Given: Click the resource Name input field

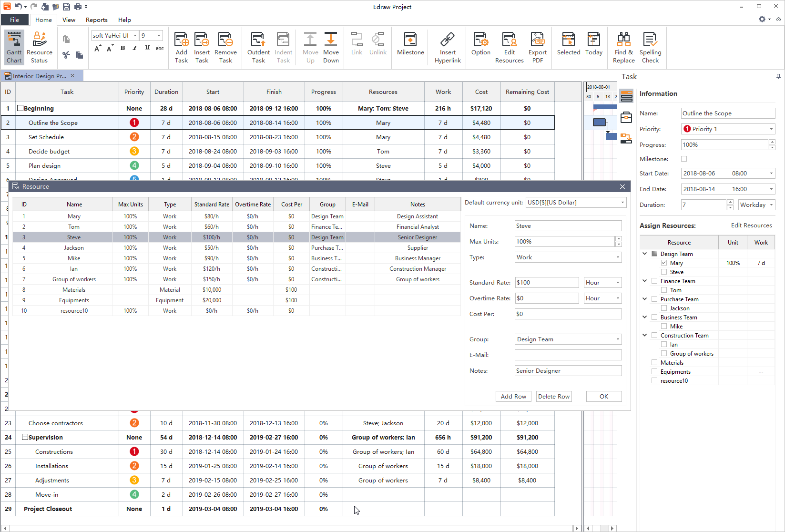Looking at the screenshot, I should [x=568, y=225].
